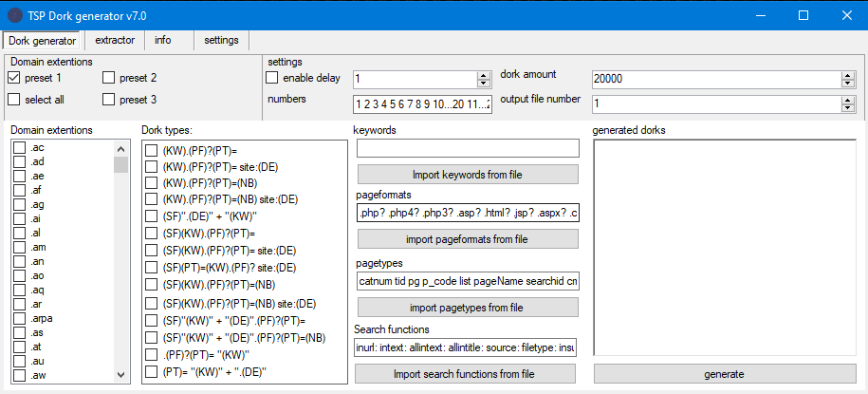868x394 pixels.
Task: Check the .ad domain extension
Action: click(x=19, y=161)
